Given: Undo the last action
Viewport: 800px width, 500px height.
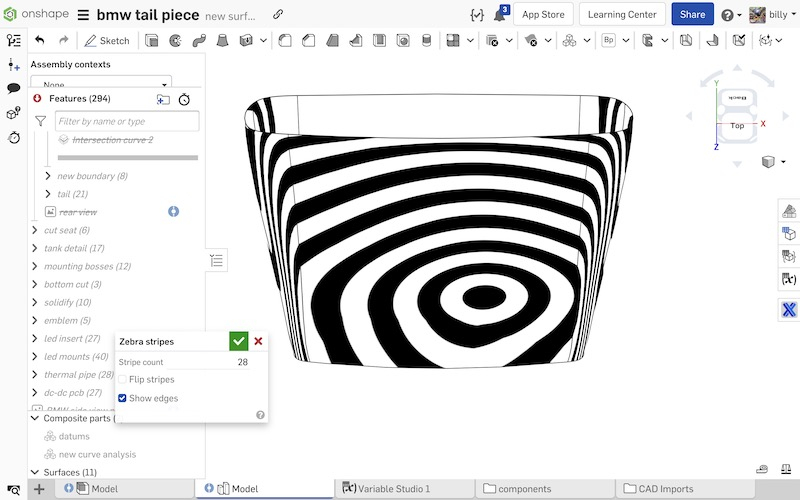Looking at the screenshot, I should (40, 40).
